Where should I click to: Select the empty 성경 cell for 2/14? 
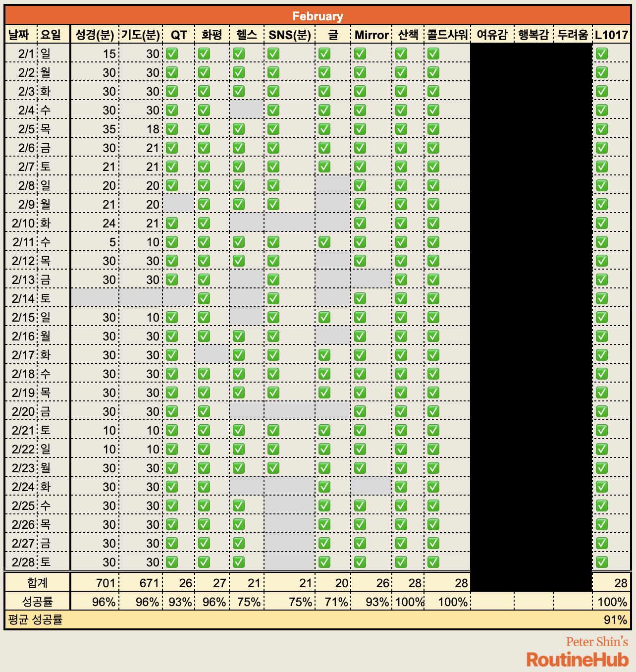(x=95, y=298)
